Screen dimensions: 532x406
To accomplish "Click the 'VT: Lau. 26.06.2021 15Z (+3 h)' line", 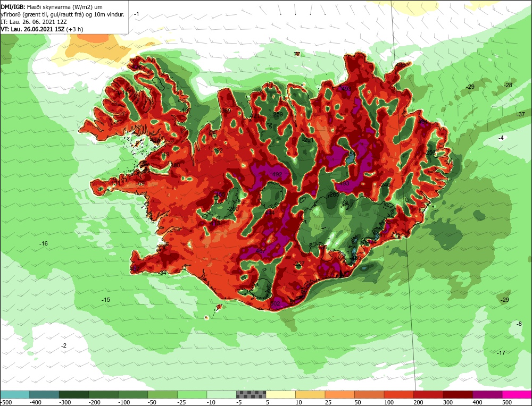I will [41, 29].
